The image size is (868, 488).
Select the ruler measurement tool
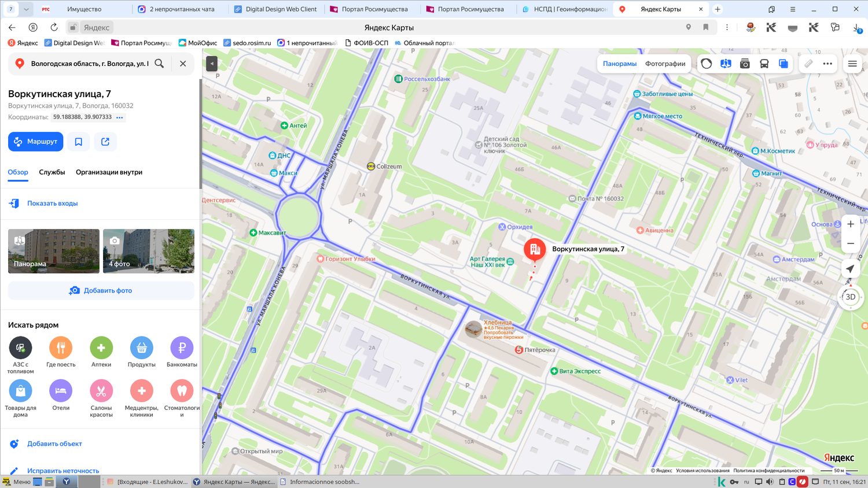pyautogui.click(x=808, y=64)
